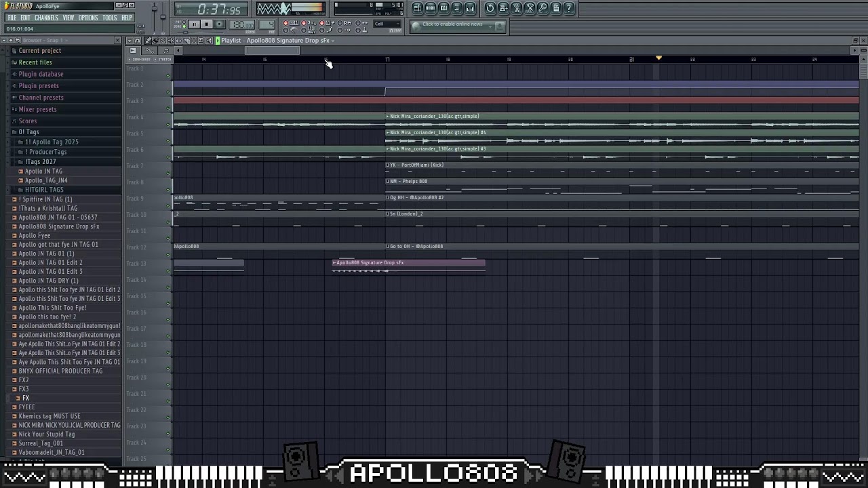Open the Cell snap dropdown

387,24
